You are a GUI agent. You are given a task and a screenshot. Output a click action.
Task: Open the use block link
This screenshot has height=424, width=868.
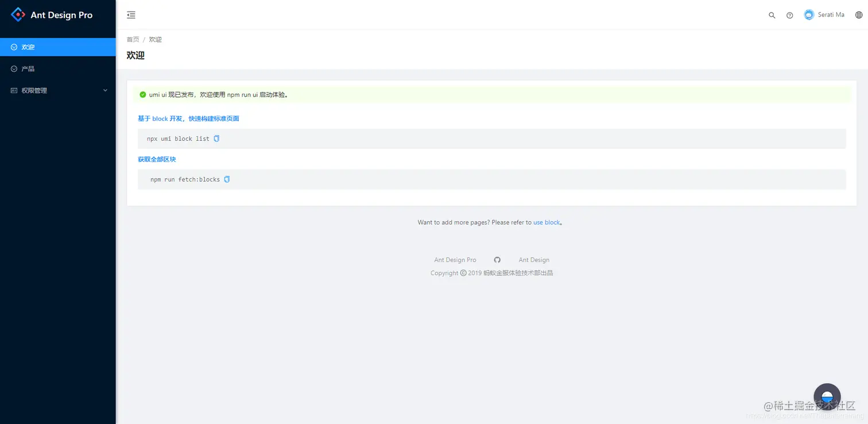545,222
